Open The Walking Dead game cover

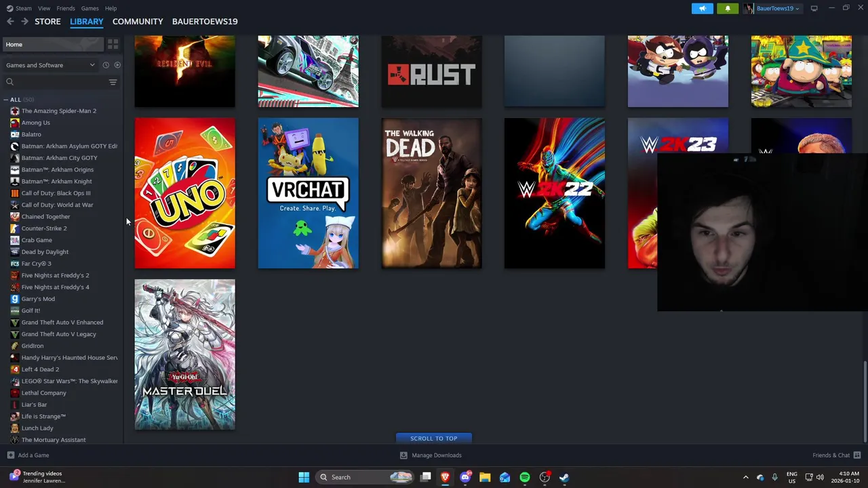pyautogui.click(x=432, y=193)
